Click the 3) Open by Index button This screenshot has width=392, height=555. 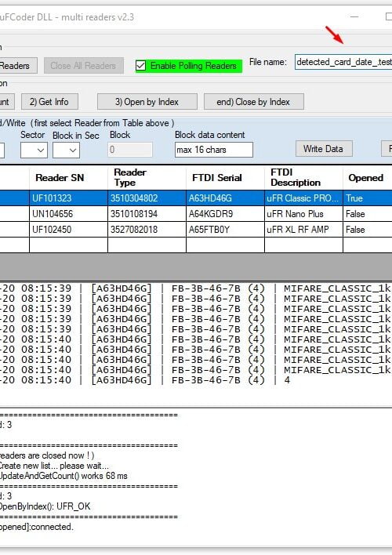(x=147, y=102)
